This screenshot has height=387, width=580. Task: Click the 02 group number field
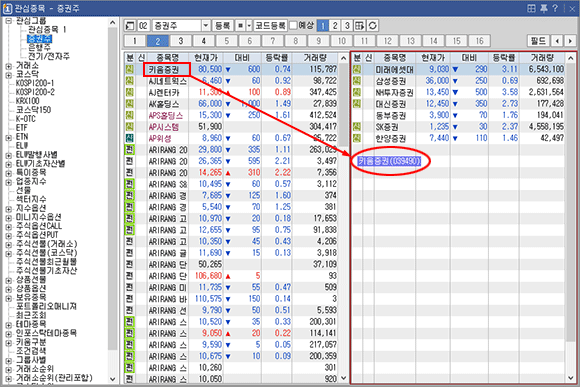[x=143, y=26]
